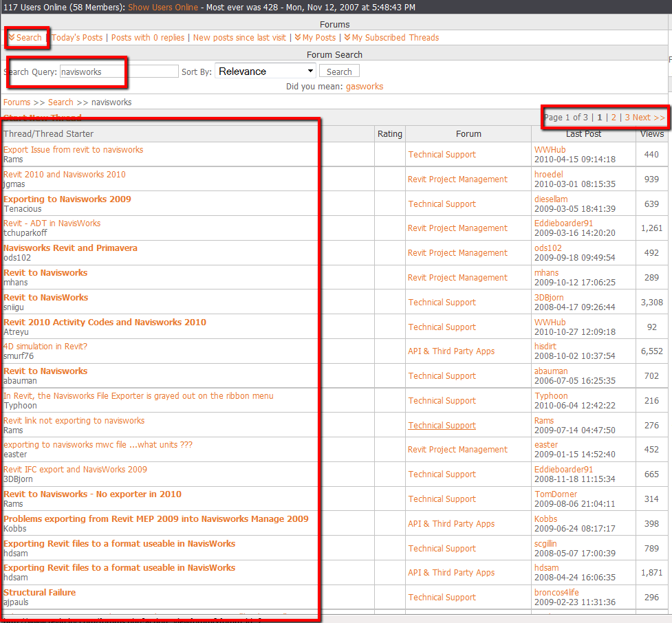Open Revit Project Management in jgmas row
Screen dimensions: 672x623
click(457, 179)
